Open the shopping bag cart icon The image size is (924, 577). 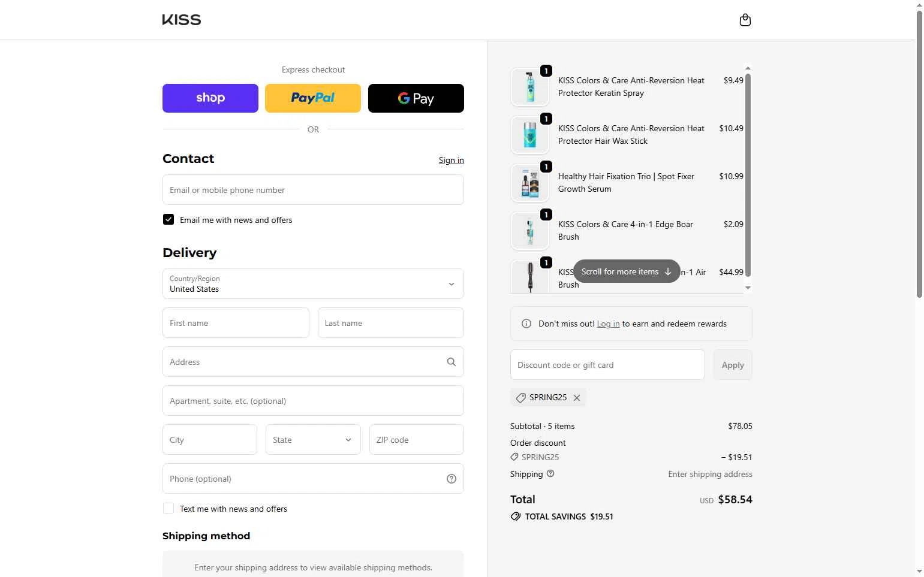[x=745, y=20]
